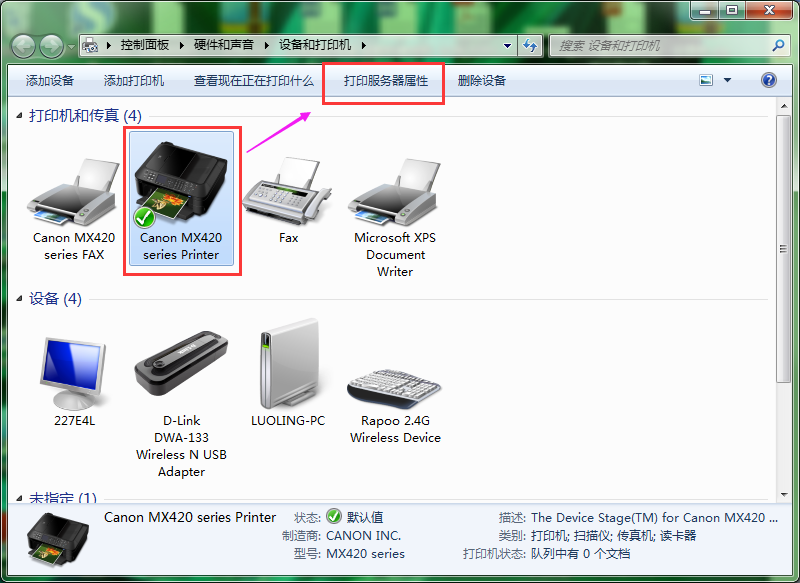
Task: Click 查看现在正在打印什么 in the toolbar
Action: [x=254, y=81]
